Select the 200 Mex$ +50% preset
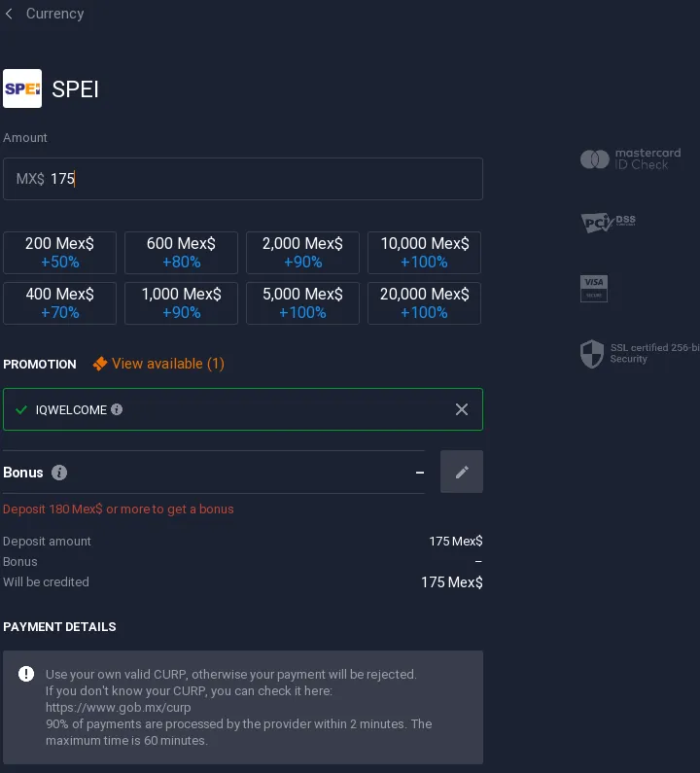This screenshot has height=773, width=700. [59, 253]
